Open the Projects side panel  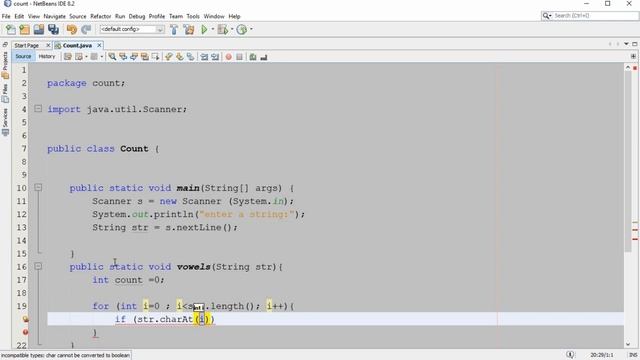tap(5, 64)
